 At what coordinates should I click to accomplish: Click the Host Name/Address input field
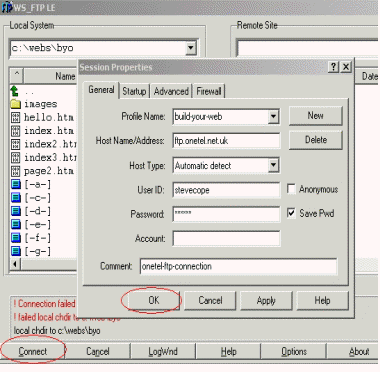[226, 141]
